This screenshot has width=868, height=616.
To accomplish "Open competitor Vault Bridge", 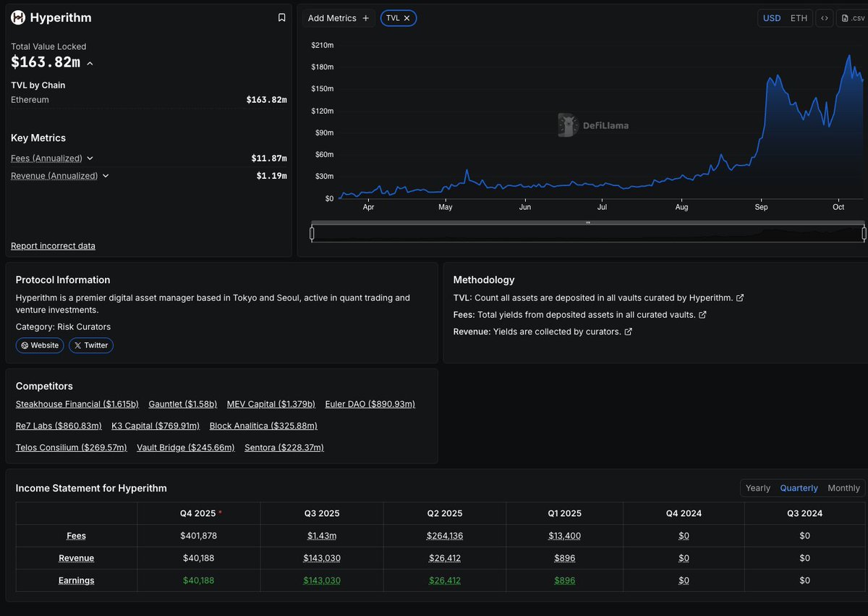I will (186, 447).
